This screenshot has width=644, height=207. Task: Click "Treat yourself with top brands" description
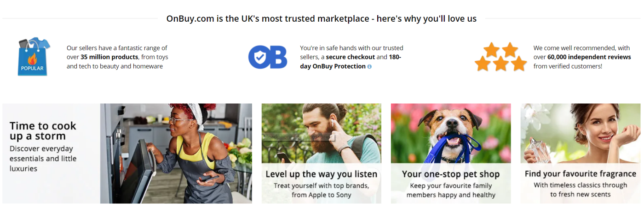(321, 186)
